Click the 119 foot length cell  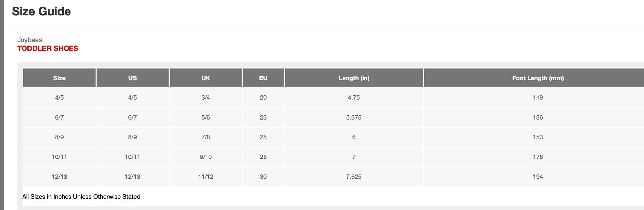point(538,98)
